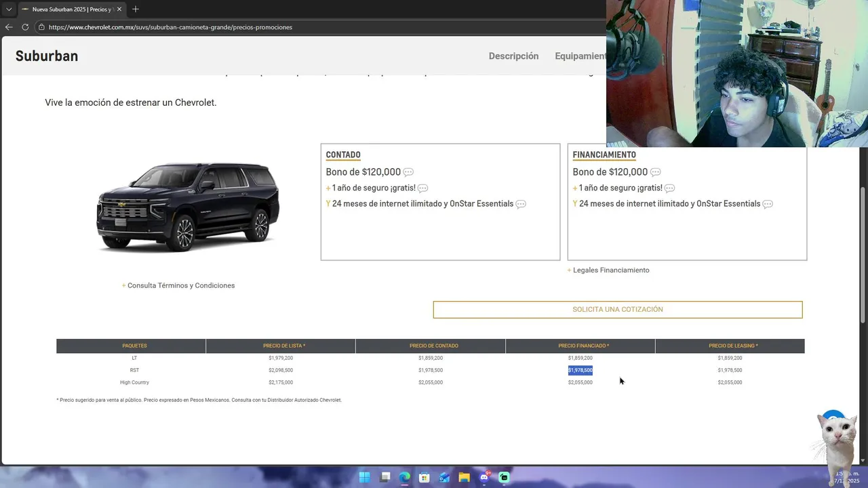Image resolution: width=868 pixels, height=488 pixels.
Task: Open a new browser tab with plus icon
Action: 136,9
